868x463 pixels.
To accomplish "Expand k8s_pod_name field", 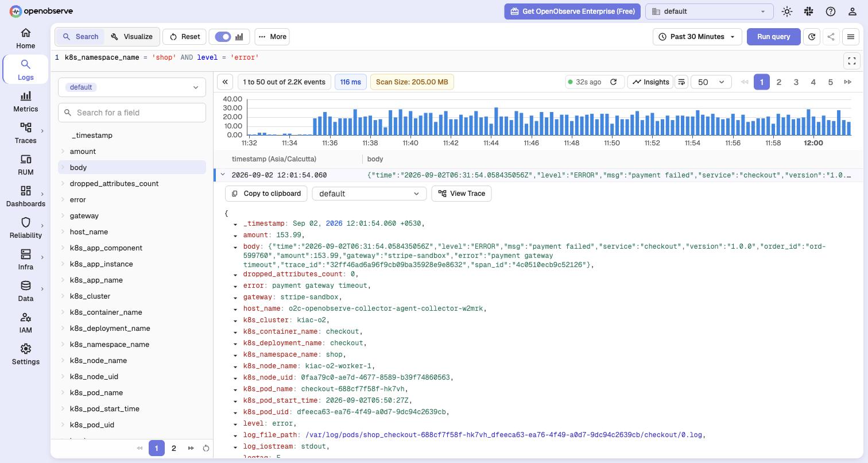I will 63,393.
